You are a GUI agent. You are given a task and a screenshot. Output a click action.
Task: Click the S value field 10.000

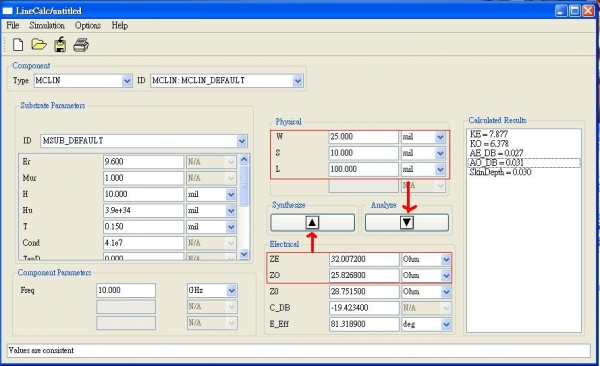pos(364,153)
